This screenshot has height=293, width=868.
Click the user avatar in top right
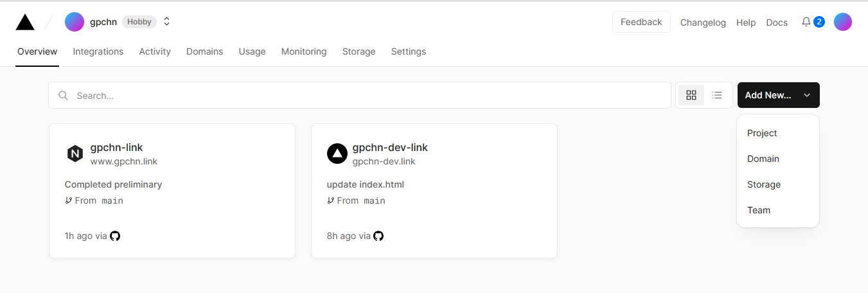(x=842, y=22)
